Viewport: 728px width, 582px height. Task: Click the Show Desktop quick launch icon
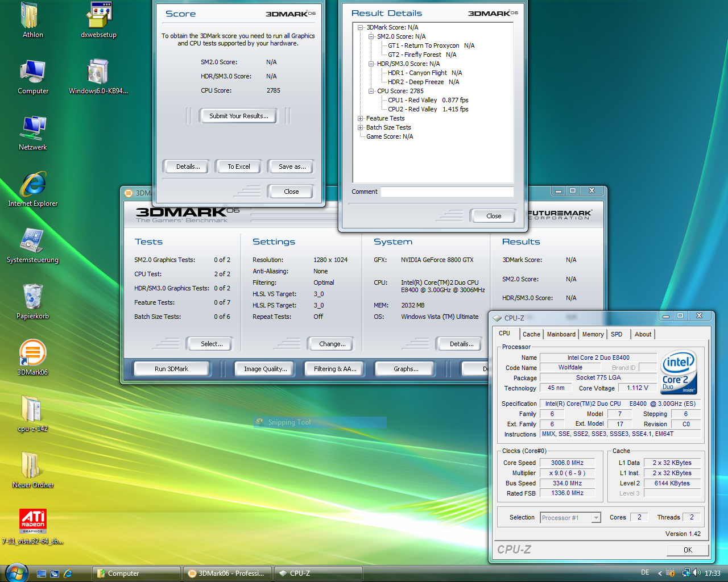click(x=42, y=573)
